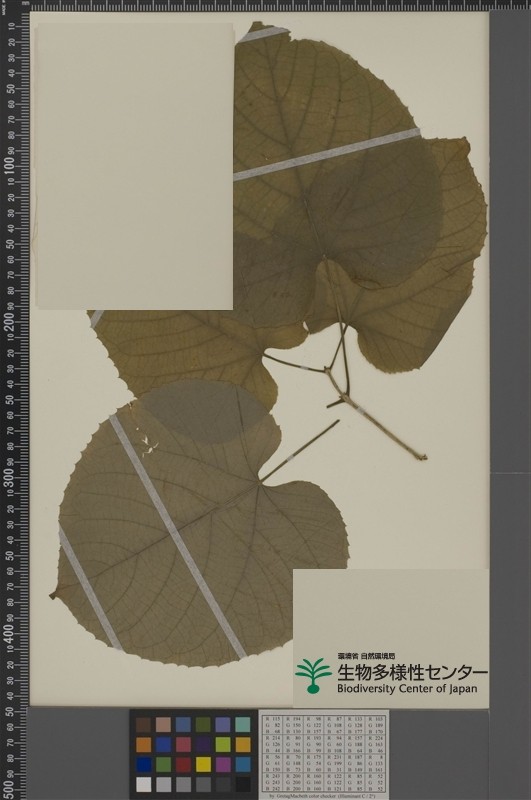531x800 pixels.
Task: Click the dried stem end near the branch fork
Action: [x=421, y=456]
